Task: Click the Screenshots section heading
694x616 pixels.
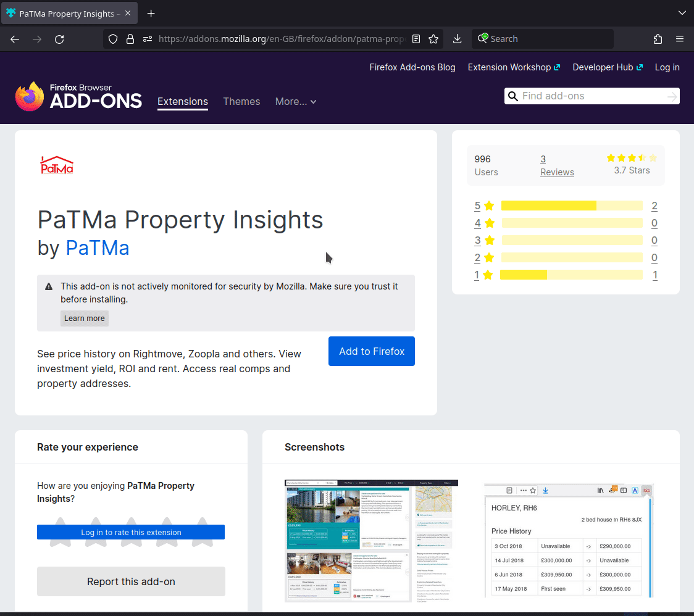Action: coord(314,447)
